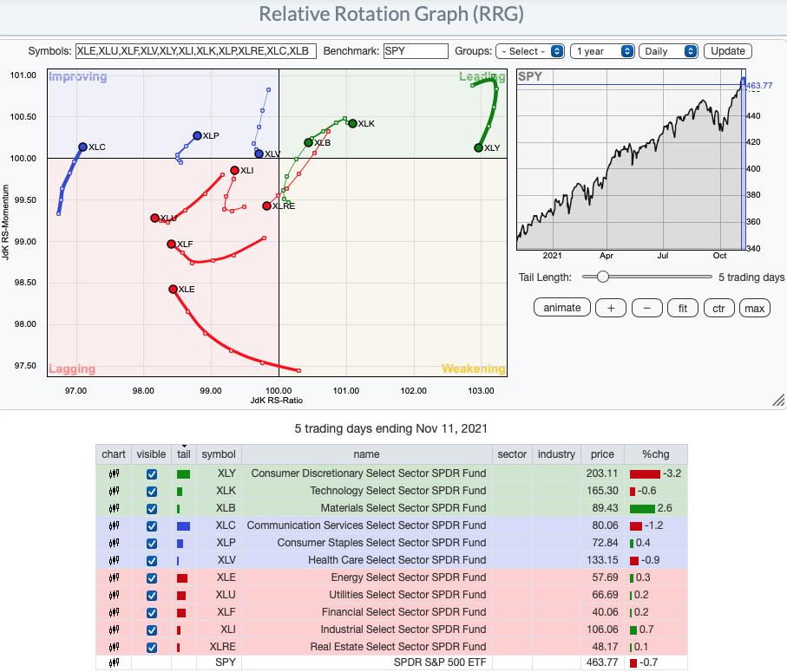787x672 pixels.
Task: Click the Update button
Action: 728,51
